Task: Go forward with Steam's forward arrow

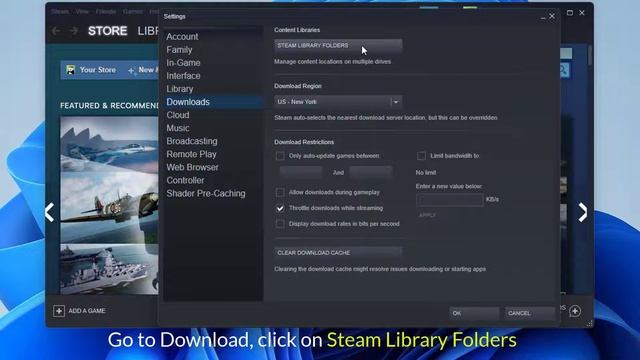Action: (x=74, y=31)
